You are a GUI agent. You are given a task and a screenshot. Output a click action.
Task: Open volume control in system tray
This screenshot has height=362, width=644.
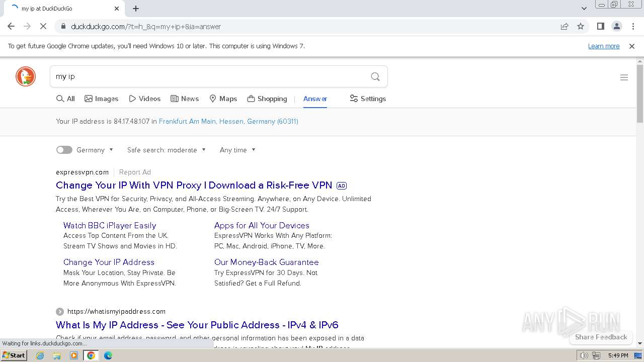pyautogui.click(x=584, y=355)
